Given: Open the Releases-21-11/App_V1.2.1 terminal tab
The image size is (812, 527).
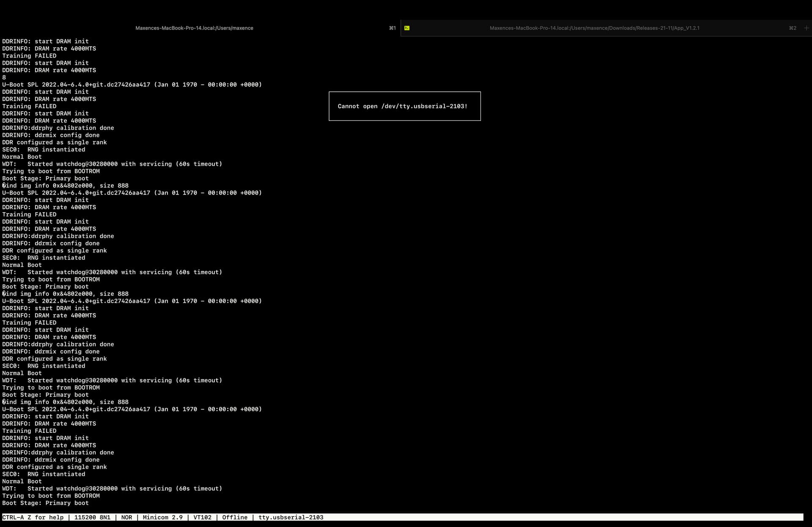Looking at the screenshot, I should tap(594, 28).
